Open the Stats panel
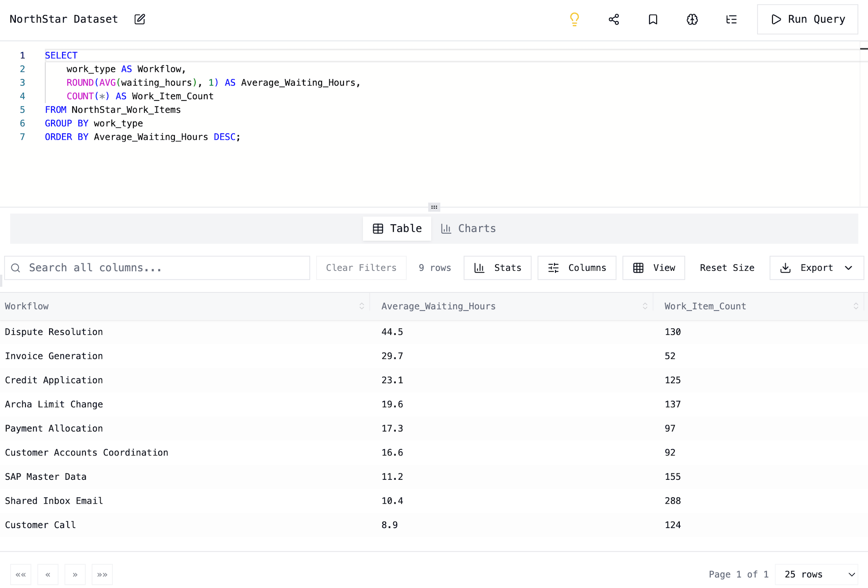The height and width of the screenshot is (588, 868). (x=497, y=268)
